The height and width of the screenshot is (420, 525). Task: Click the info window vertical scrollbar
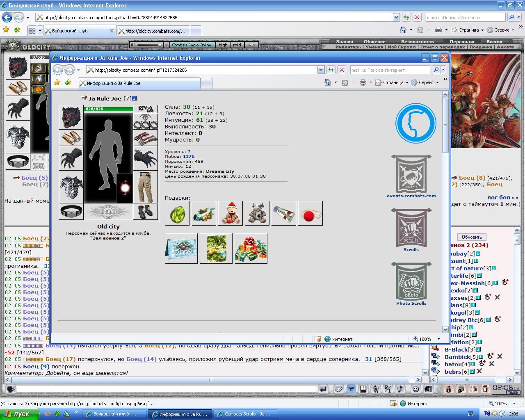(x=445, y=212)
